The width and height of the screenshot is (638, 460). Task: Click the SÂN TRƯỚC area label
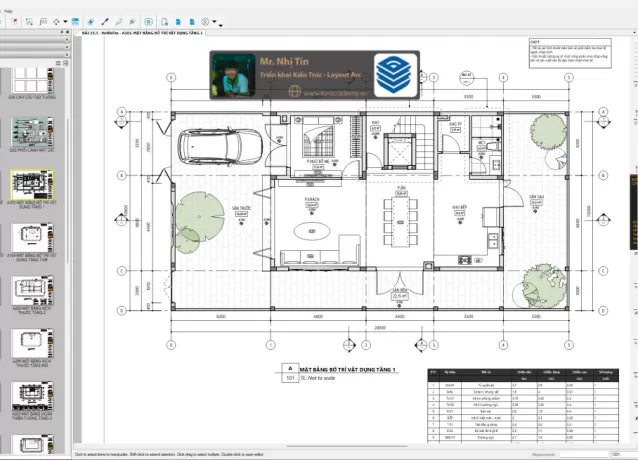[x=241, y=208]
